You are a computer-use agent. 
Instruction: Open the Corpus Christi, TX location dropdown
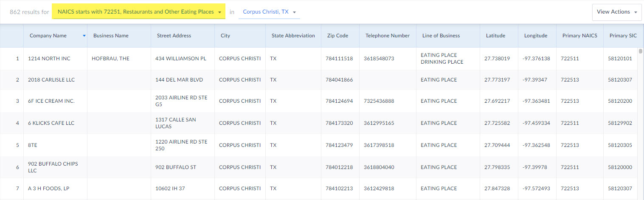coord(269,12)
